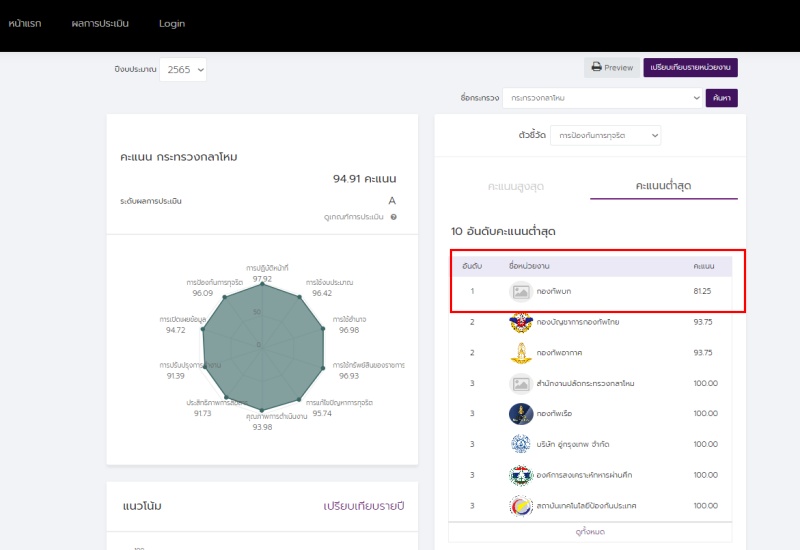This screenshot has height=550, width=800.
Task: Click the กองทัพเรือ emblem icon
Action: [x=520, y=413]
